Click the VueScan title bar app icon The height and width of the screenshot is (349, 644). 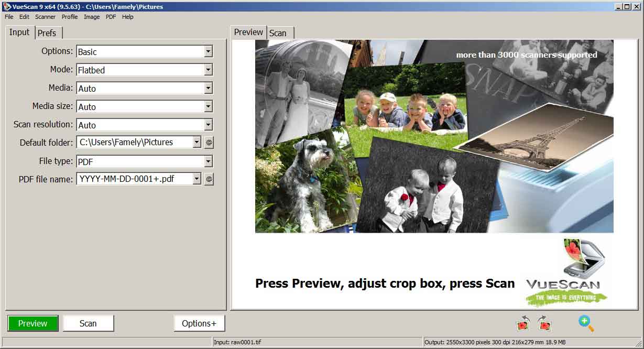[x=7, y=6]
